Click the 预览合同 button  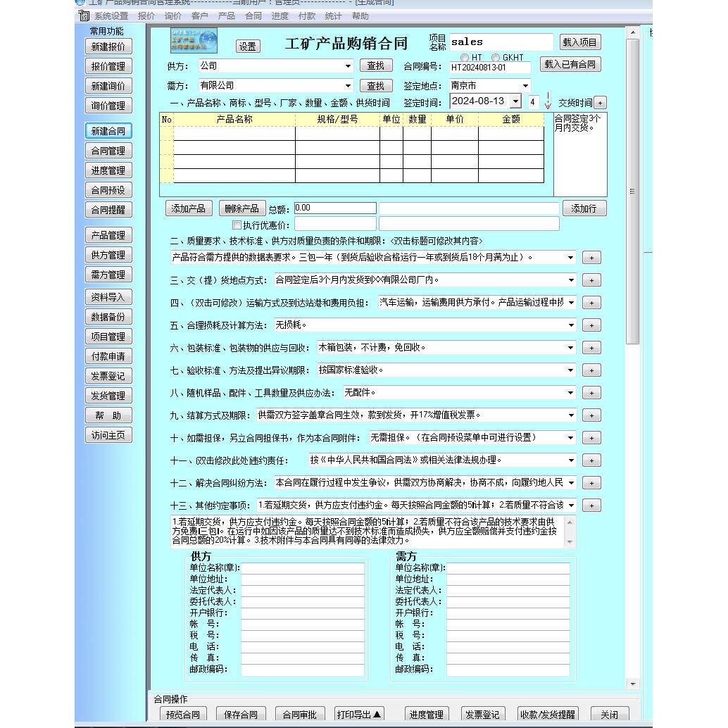pyautogui.click(x=183, y=714)
